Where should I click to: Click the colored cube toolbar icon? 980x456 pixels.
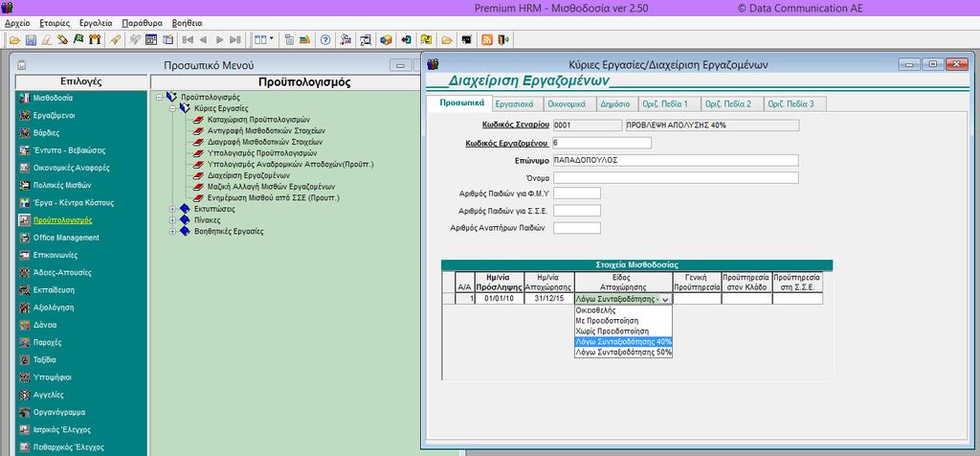tap(386, 39)
